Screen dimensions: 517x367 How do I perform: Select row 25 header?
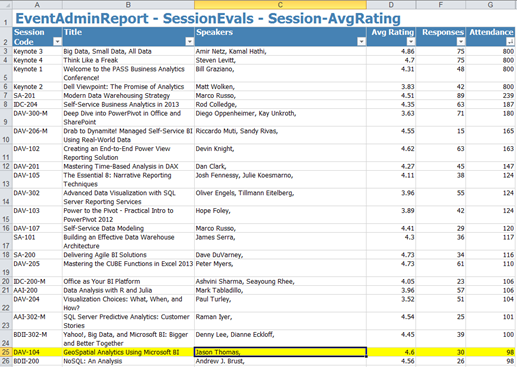click(x=6, y=352)
